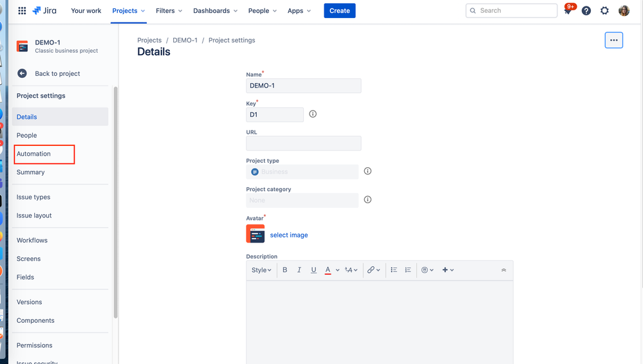This screenshot has width=643, height=364.
Task: Insert a bulleted list
Action: tap(394, 269)
